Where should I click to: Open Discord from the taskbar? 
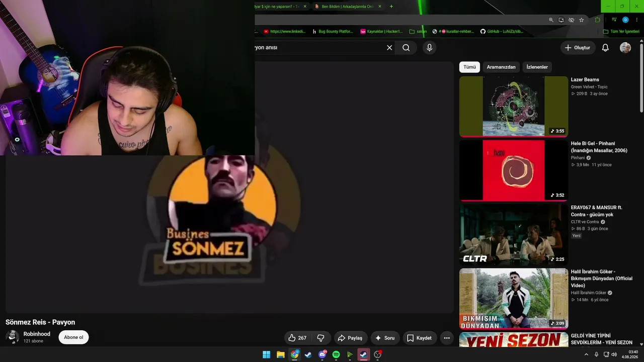(323, 354)
